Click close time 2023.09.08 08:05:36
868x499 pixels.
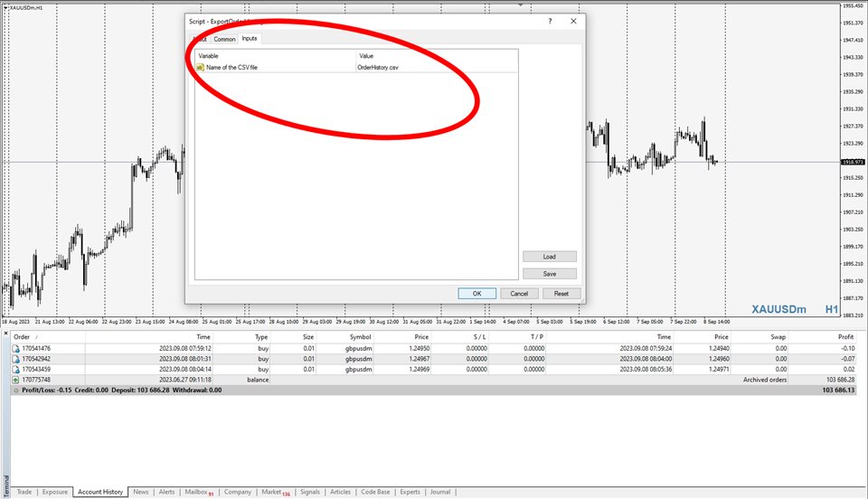(x=646, y=370)
